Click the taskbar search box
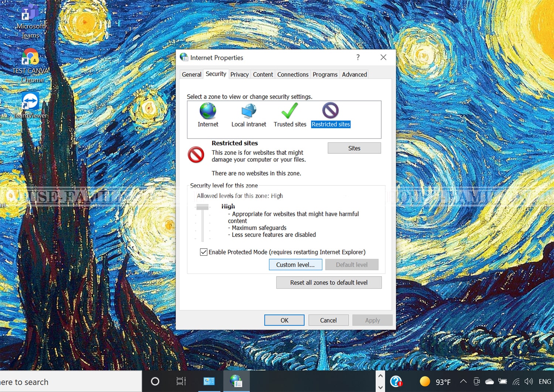 tap(71, 382)
